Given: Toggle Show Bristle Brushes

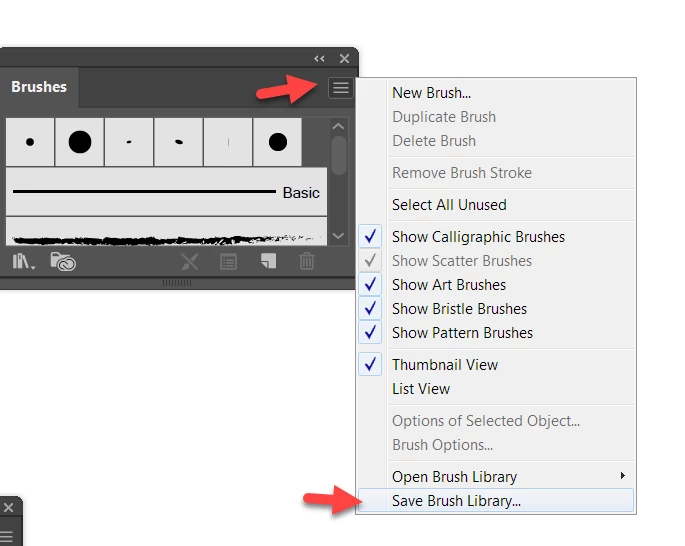Looking at the screenshot, I should pos(495,308).
